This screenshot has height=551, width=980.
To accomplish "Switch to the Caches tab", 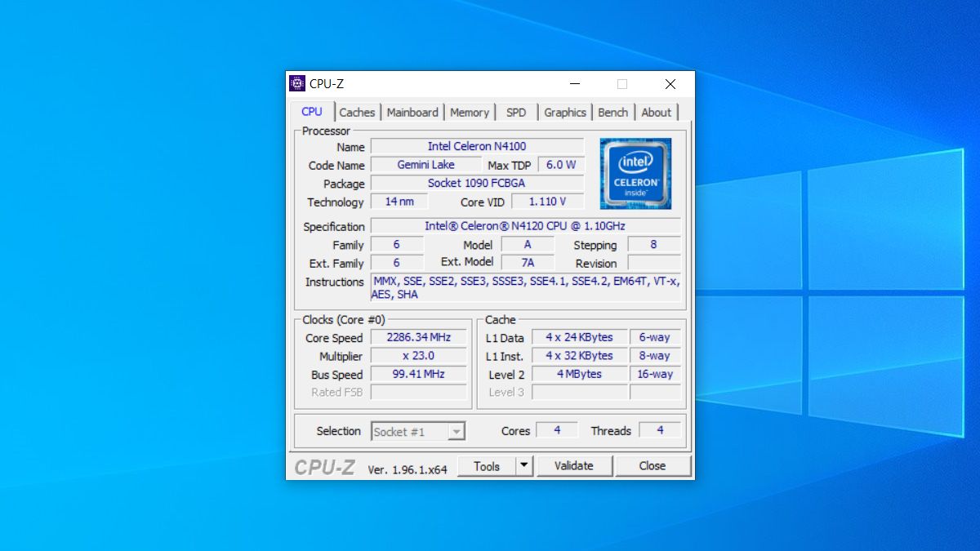I will pos(357,113).
